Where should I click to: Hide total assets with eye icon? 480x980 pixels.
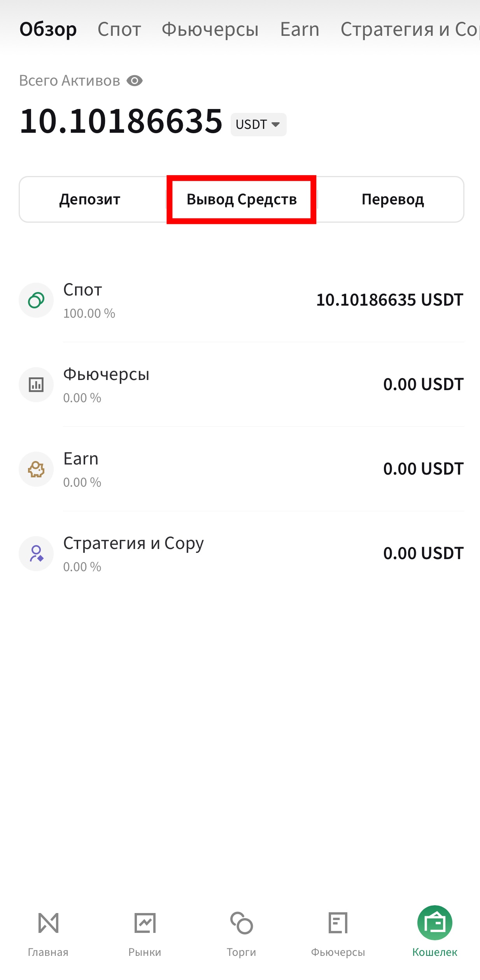(x=135, y=81)
